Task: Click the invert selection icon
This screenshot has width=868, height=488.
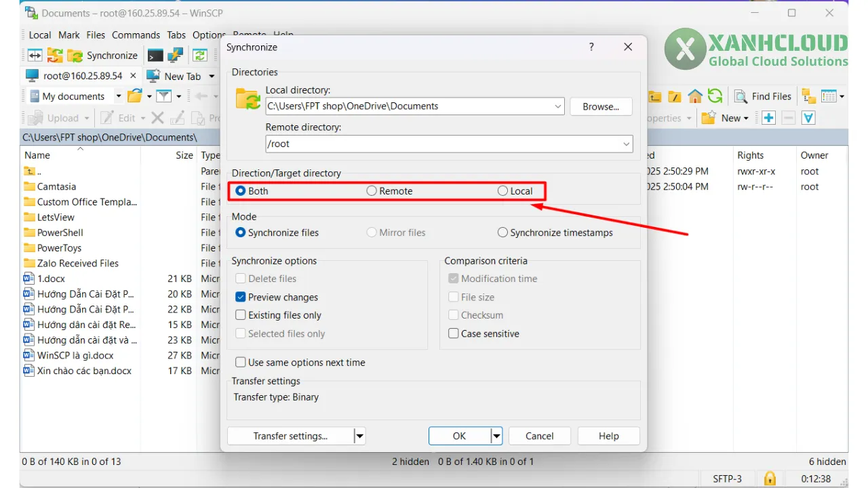Action: click(808, 118)
